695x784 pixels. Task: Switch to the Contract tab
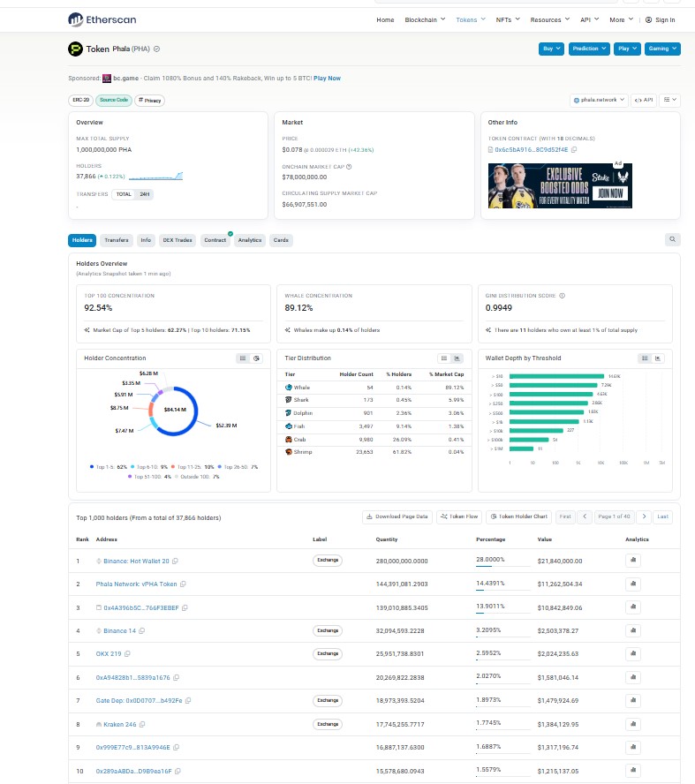coord(215,240)
